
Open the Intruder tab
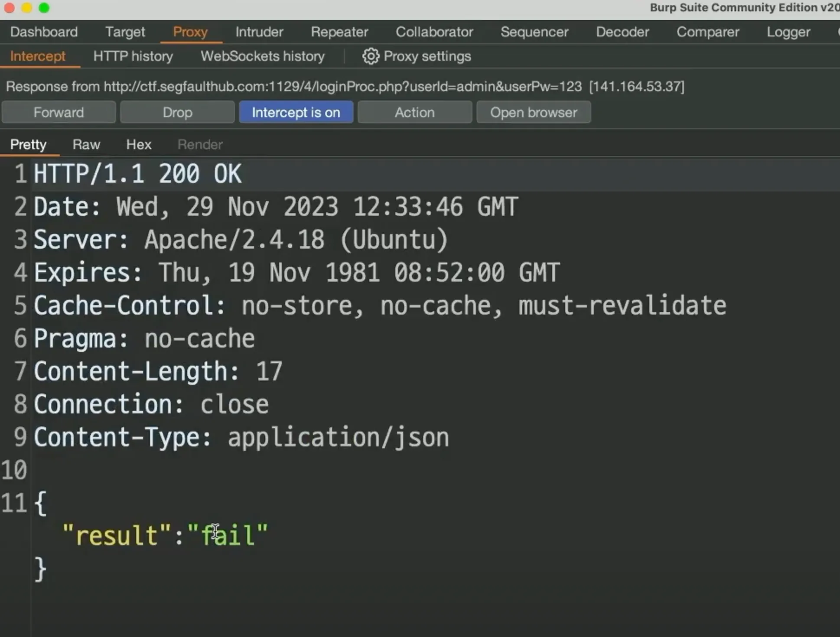click(259, 32)
